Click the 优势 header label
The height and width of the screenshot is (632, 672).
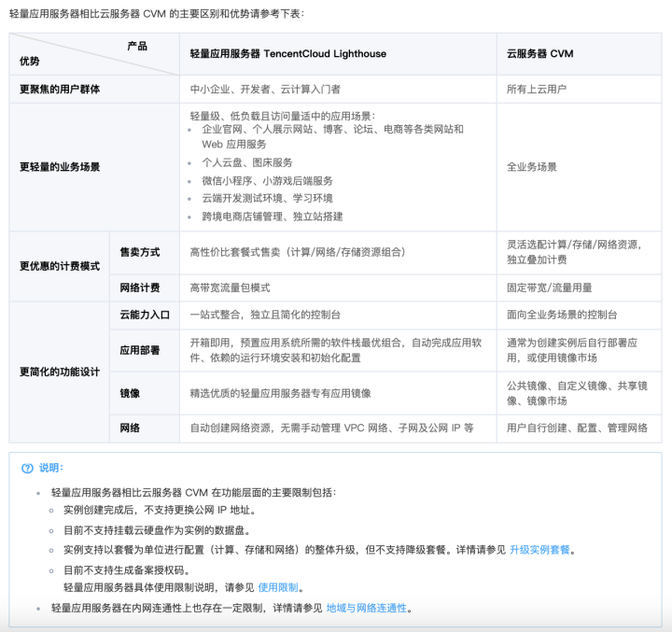tap(30, 62)
